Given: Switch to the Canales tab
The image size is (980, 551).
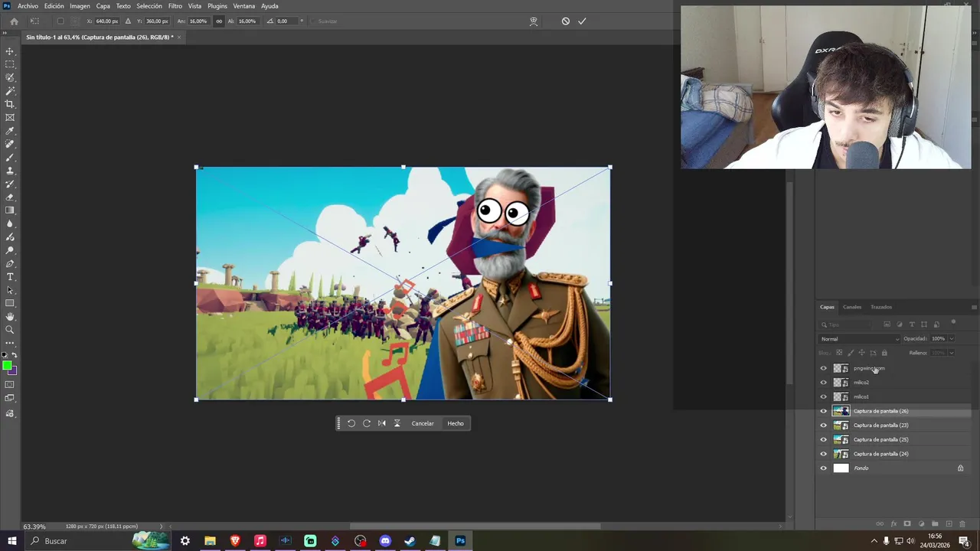Looking at the screenshot, I should pyautogui.click(x=852, y=307).
